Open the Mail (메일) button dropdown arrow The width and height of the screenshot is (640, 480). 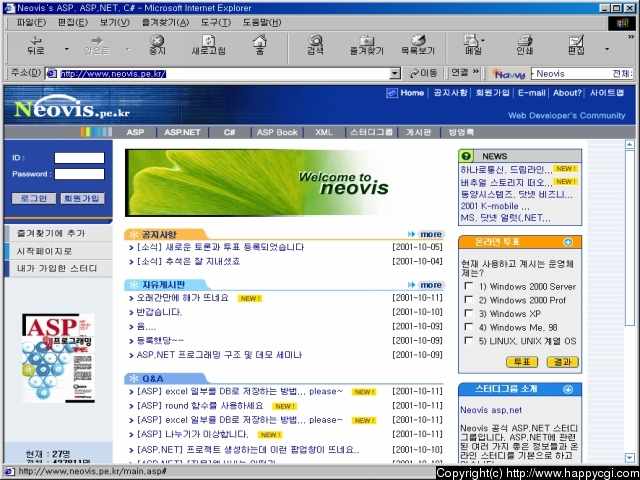point(483,40)
